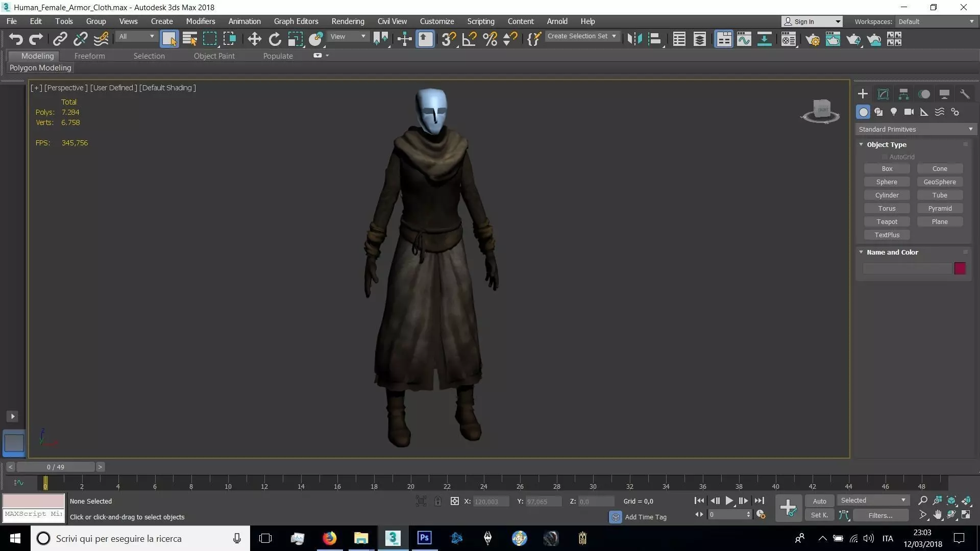Open the Hierarchy command panel tab
The height and width of the screenshot is (551, 980).
903,94
